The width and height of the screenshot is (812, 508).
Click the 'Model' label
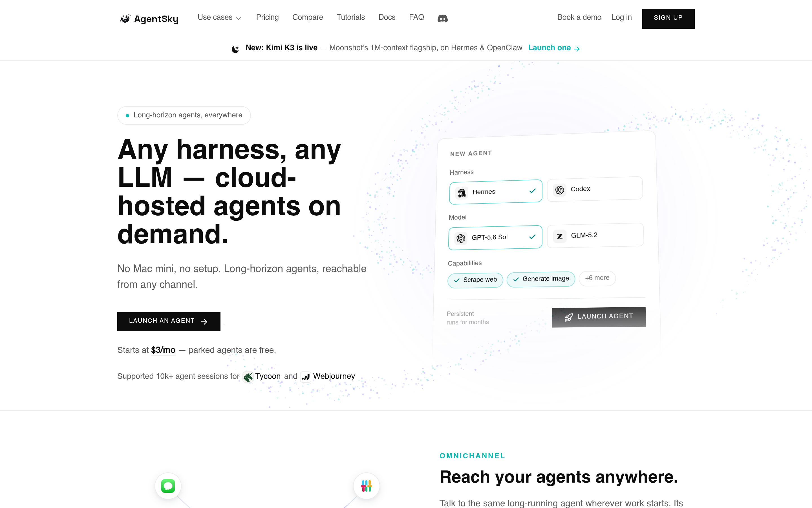click(x=457, y=217)
